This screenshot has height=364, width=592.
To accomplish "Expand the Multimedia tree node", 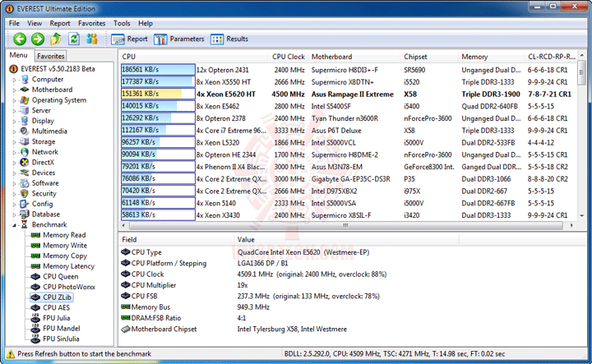I will 14,131.
